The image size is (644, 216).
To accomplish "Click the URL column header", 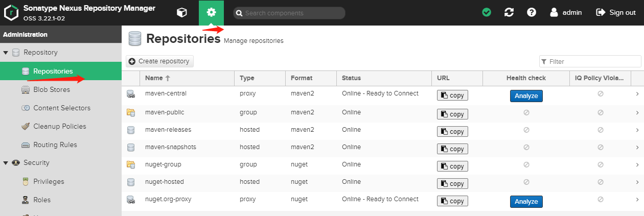I will [457, 78].
